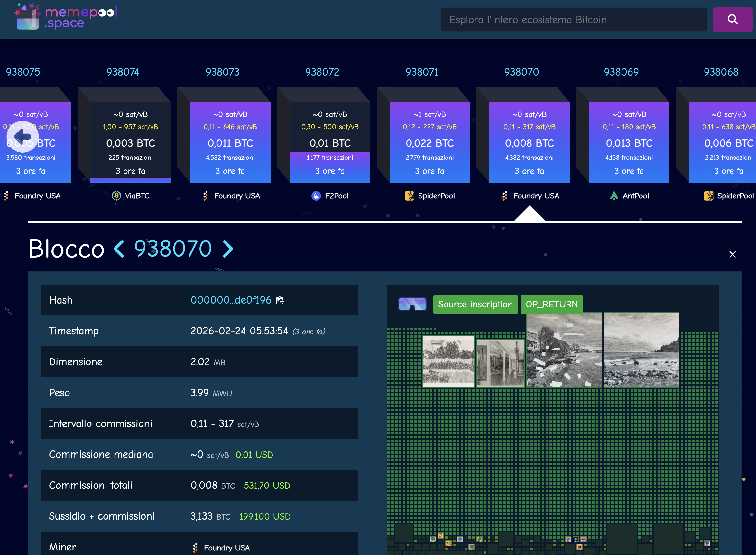Select block 938073 in the blockchain strip
The height and width of the screenshot is (555, 756).
230,142
